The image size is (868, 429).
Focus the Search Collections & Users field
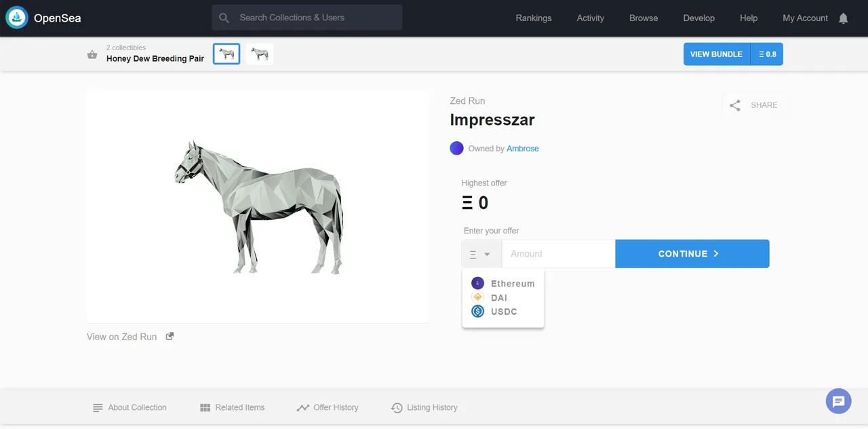click(307, 18)
